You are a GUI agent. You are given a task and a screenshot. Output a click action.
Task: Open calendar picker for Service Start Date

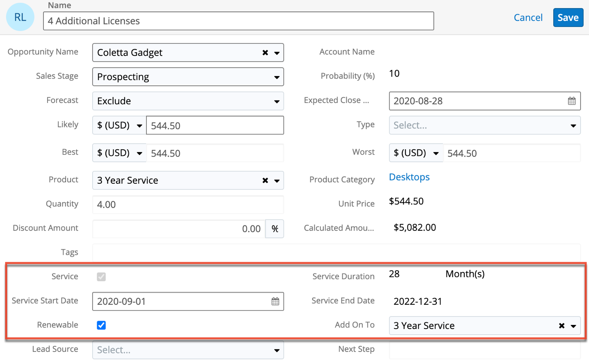275,301
